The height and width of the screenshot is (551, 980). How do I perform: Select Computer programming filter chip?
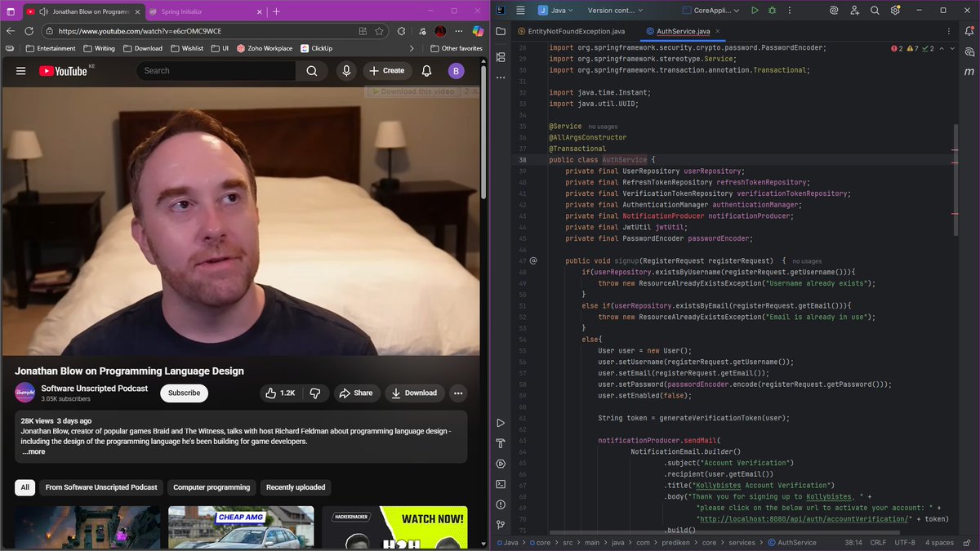pos(212,487)
